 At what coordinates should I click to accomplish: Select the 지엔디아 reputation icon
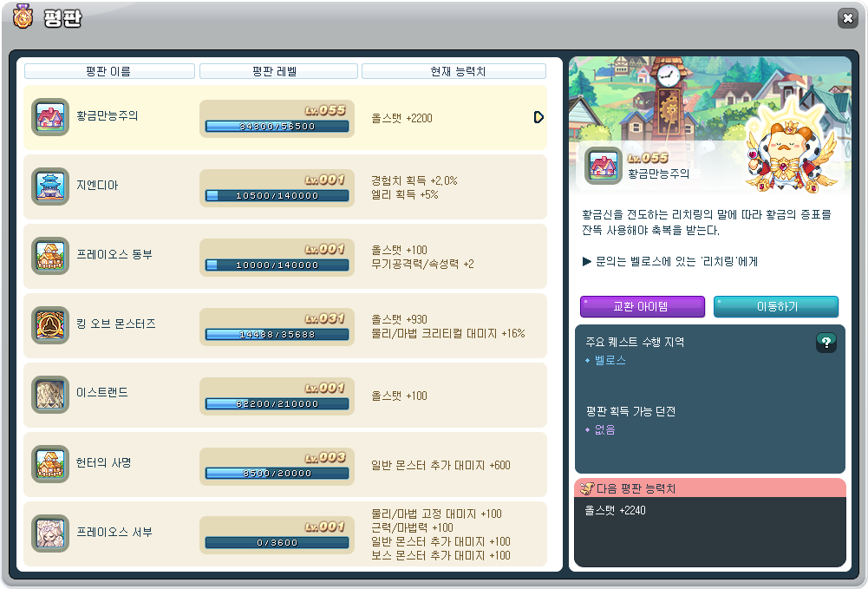[x=50, y=187]
